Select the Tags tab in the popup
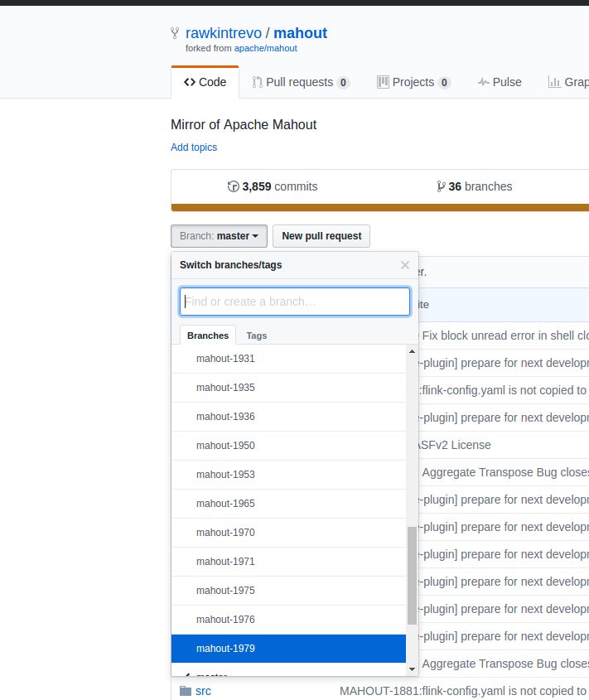This screenshot has height=700, width=589. 256,336
